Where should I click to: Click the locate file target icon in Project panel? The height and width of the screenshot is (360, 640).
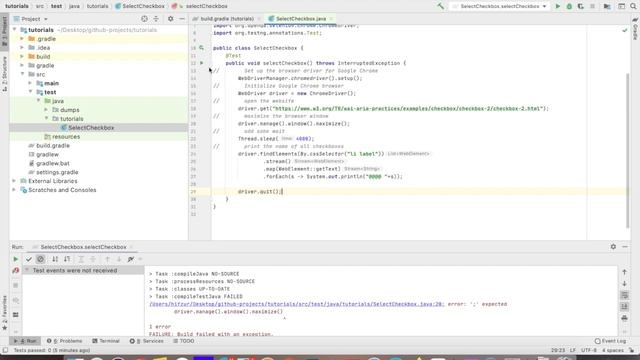coord(144,19)
